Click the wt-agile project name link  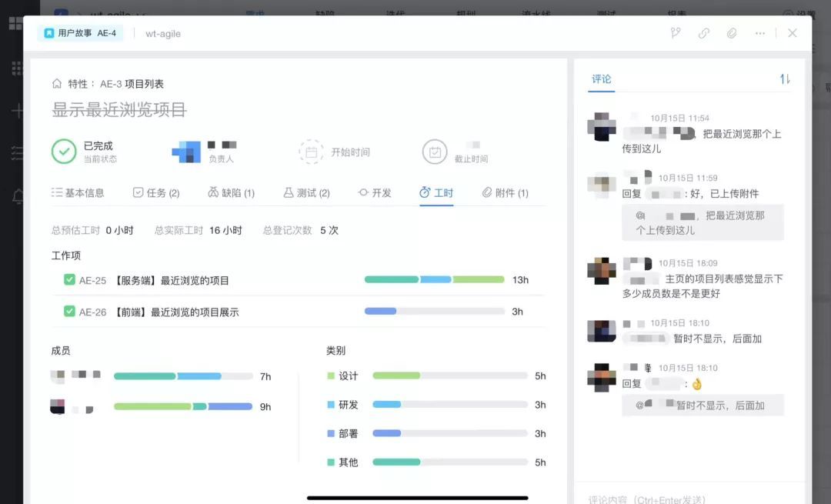coord(163,34)
